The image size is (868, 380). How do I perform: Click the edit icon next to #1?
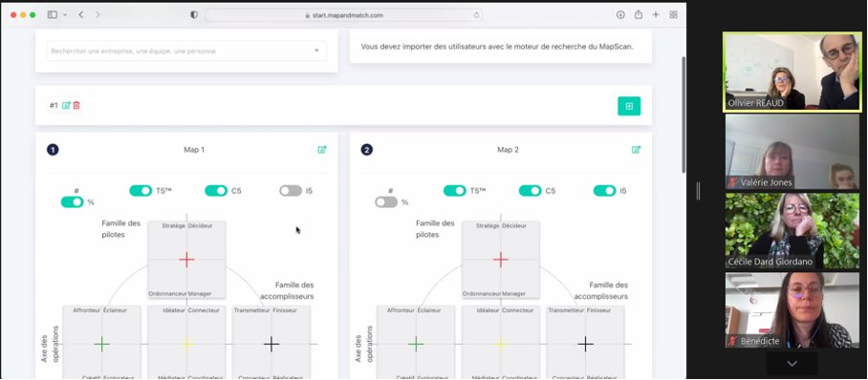[x=66, y=105]
